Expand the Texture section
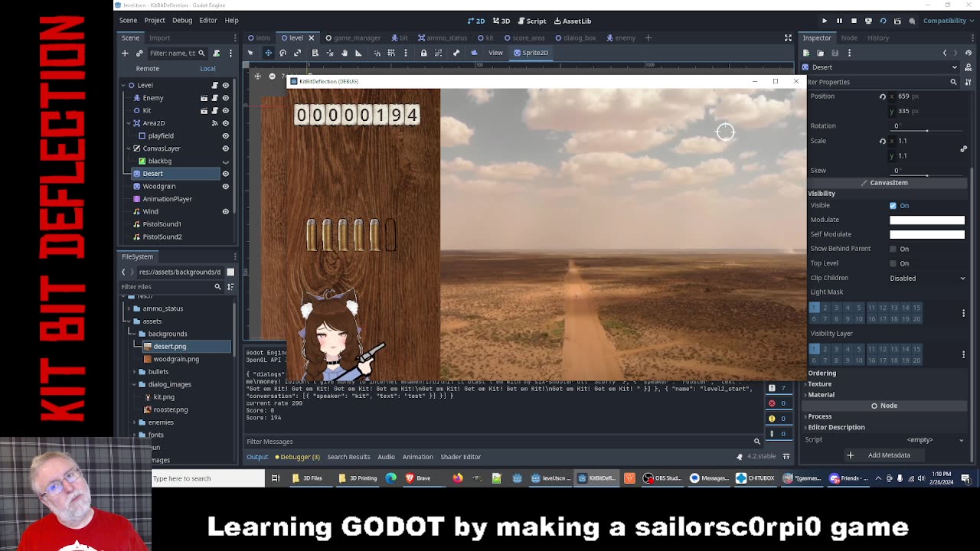This screenshot has height=551, width=980. (819, 384)
